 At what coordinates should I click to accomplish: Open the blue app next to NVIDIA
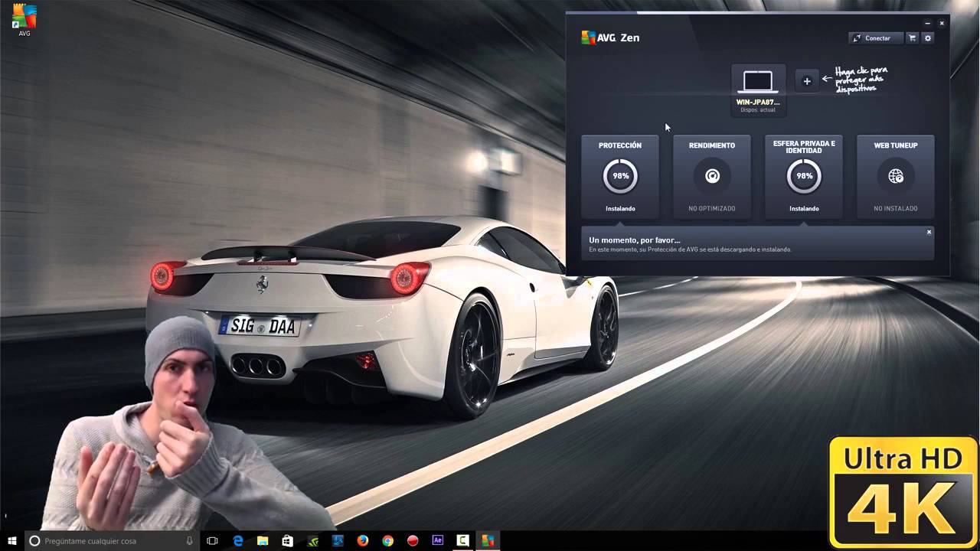[338, 540]
